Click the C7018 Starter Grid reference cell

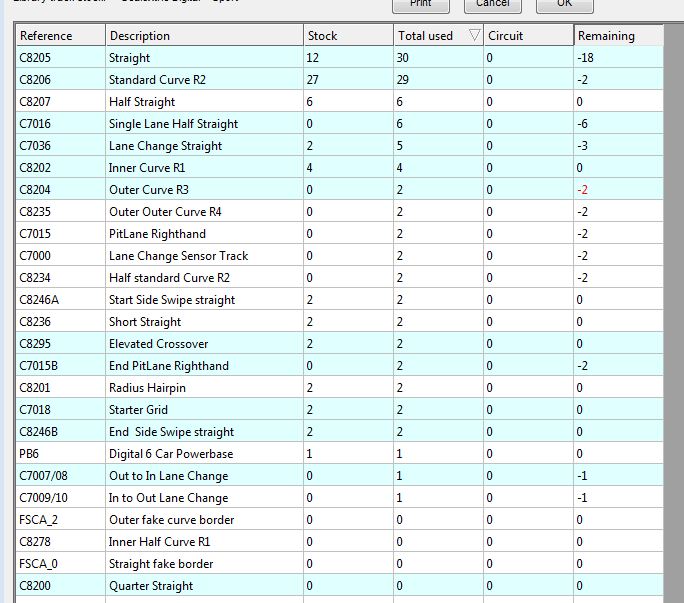pyautogui.click(x=60, y=410)
